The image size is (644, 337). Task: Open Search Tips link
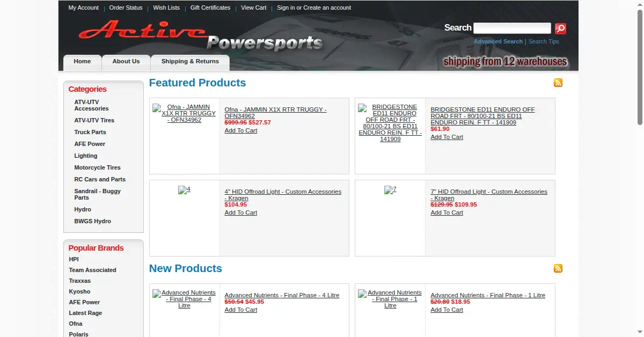pos(544,41)
